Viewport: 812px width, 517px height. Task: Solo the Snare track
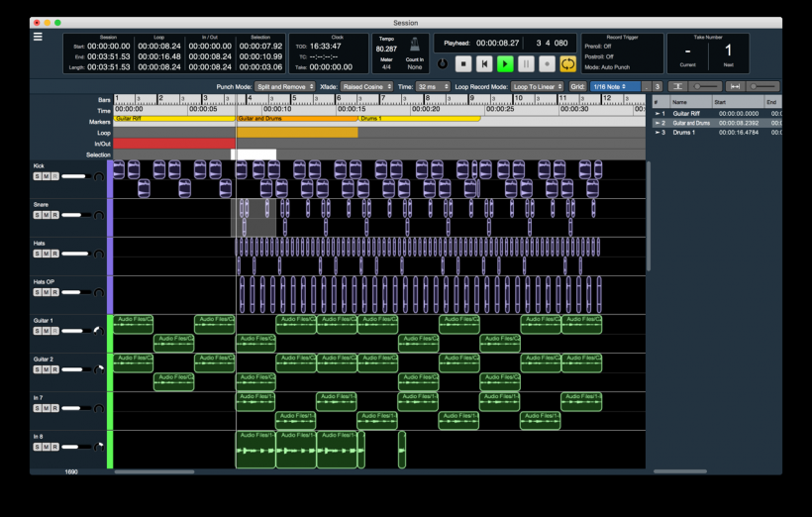37,215
